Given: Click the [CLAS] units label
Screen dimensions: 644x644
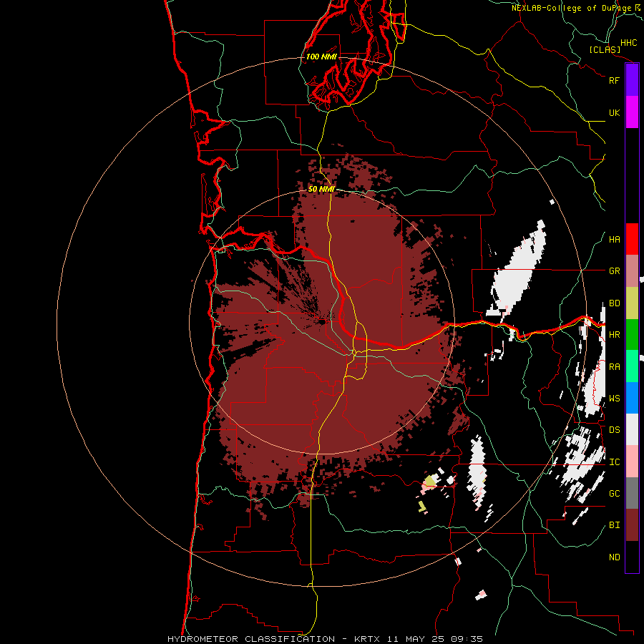Looking at the screenshot, I should point(605,49).
